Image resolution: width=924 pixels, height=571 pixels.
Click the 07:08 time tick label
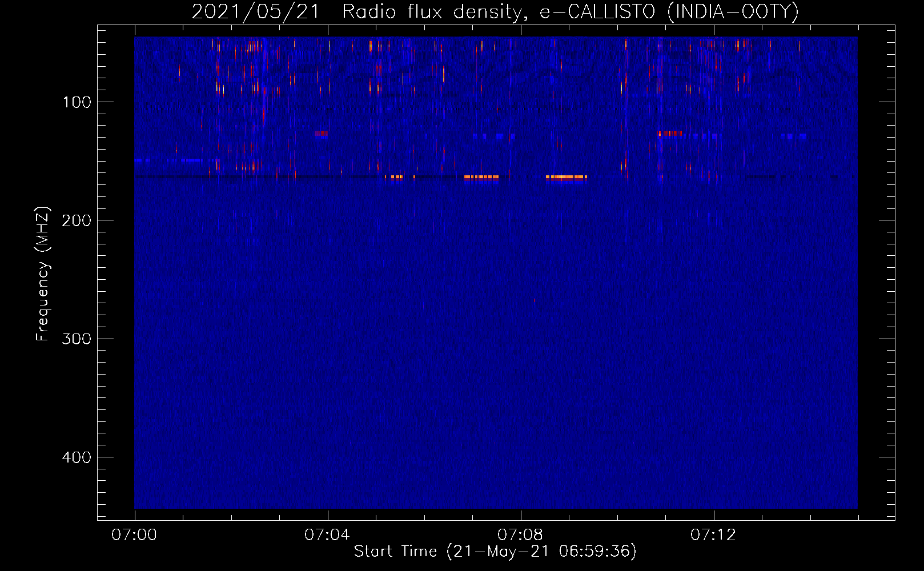pos(520,535)
